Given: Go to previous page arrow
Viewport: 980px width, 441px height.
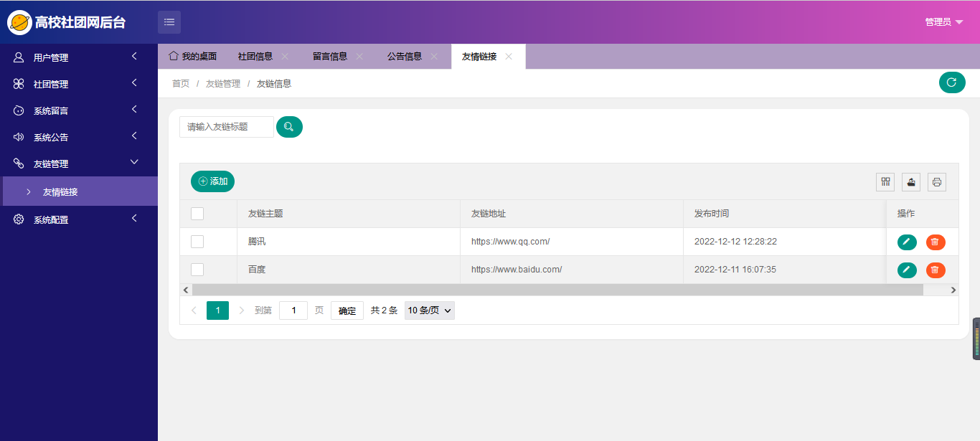Looking at the screenshot, I should [194, 310].
